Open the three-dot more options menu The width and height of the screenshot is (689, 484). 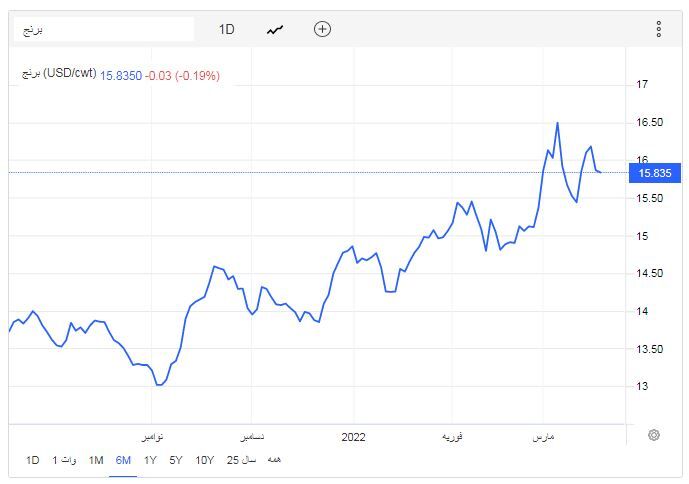pos(658,29)
